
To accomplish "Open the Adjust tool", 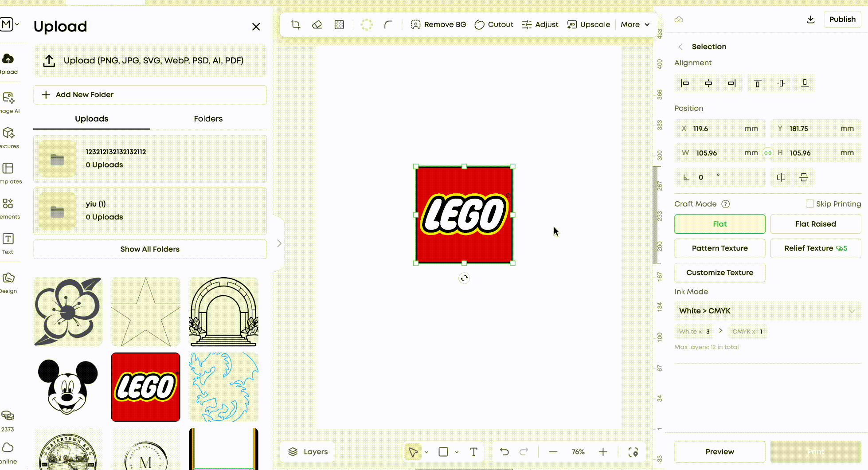I will coord(540,24).
